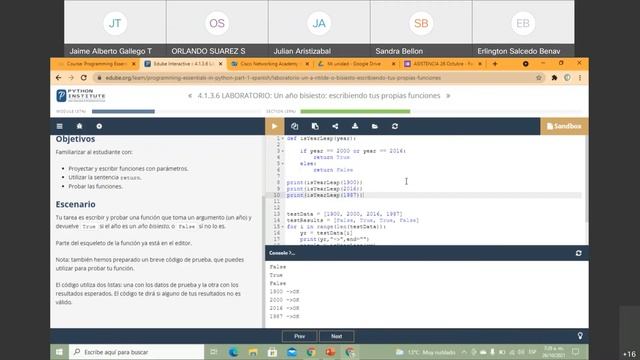This screenshot has width=640, height=360.
Task: Reload the page in browser
Action: 84,78
